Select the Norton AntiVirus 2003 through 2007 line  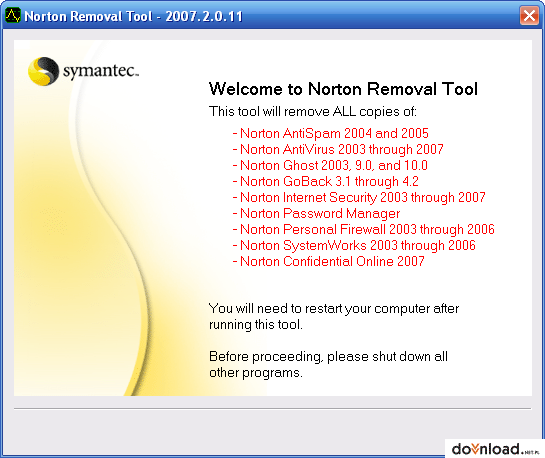click(338, 149)
